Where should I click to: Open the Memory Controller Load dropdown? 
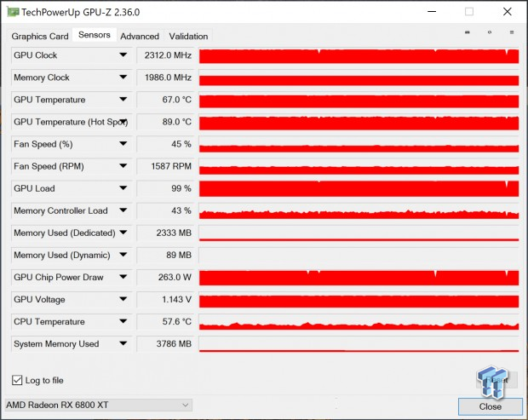(x=123, y=210)
